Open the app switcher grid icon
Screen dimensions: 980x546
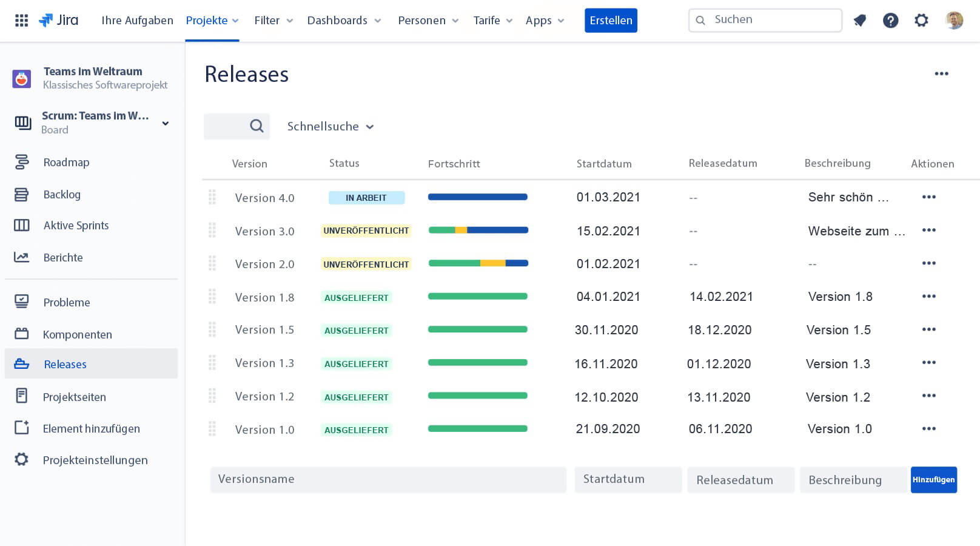point(21,21)
